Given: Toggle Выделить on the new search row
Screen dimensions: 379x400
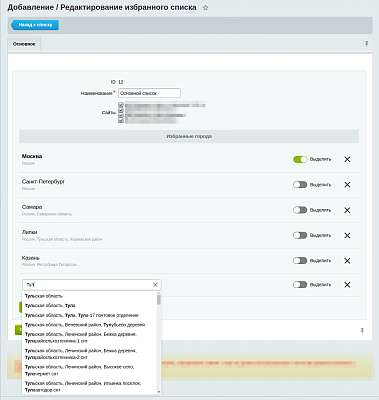Looking at the screenshot, I should [300, 285].
